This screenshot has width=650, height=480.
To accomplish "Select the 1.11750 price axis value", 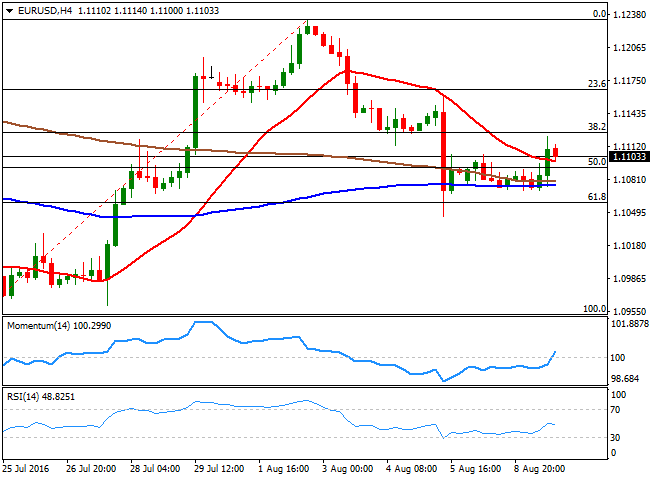I will pos(629,80).
